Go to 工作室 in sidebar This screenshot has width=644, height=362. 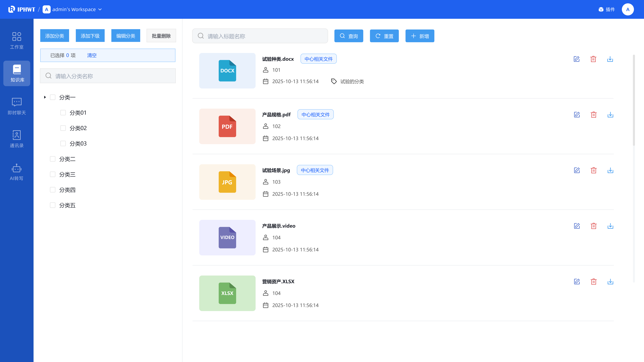coord(17,40)
